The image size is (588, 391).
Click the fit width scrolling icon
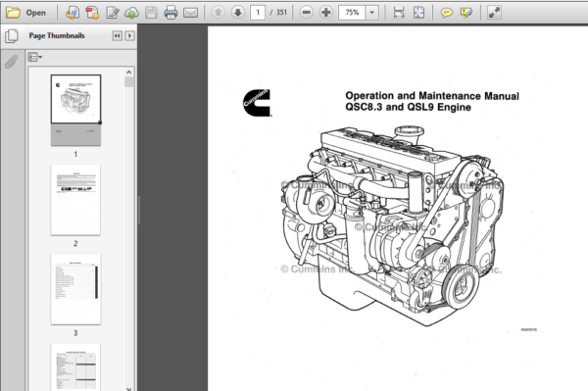pyautogui.click(x=399, y=13)
